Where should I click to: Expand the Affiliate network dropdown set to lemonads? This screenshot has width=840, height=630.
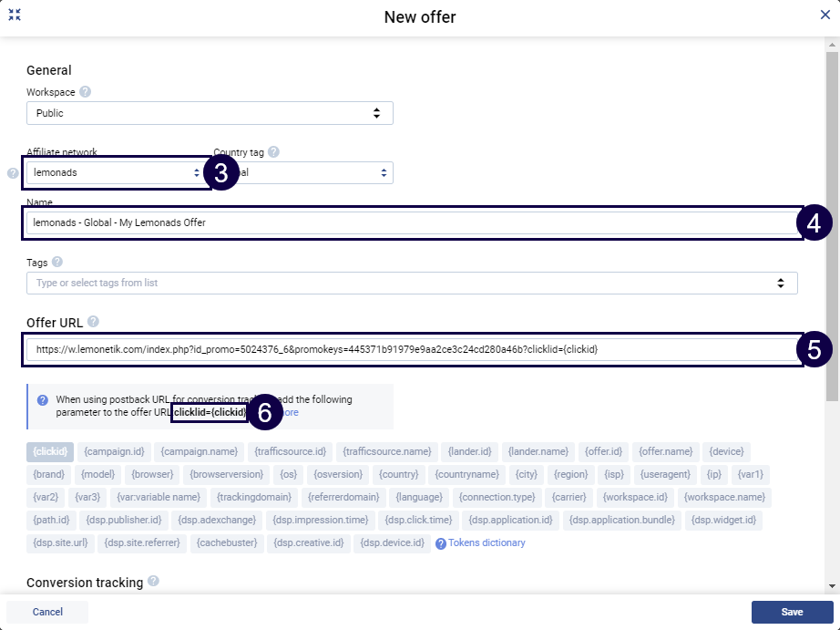point(115,172)
